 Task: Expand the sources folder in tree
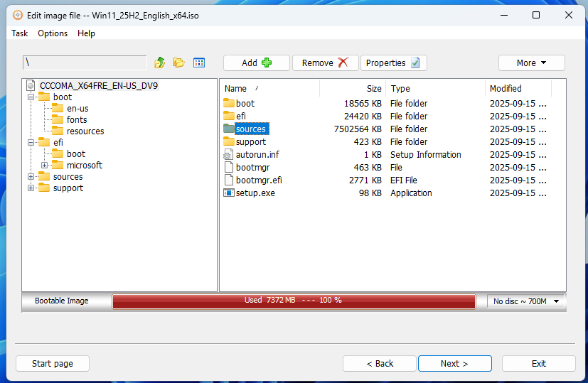pyautogui.click(x=31, y=176)
